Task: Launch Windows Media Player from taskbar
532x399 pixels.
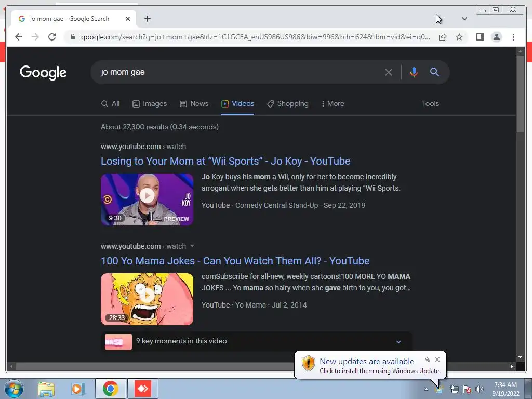Action: [x=78, y=389]
